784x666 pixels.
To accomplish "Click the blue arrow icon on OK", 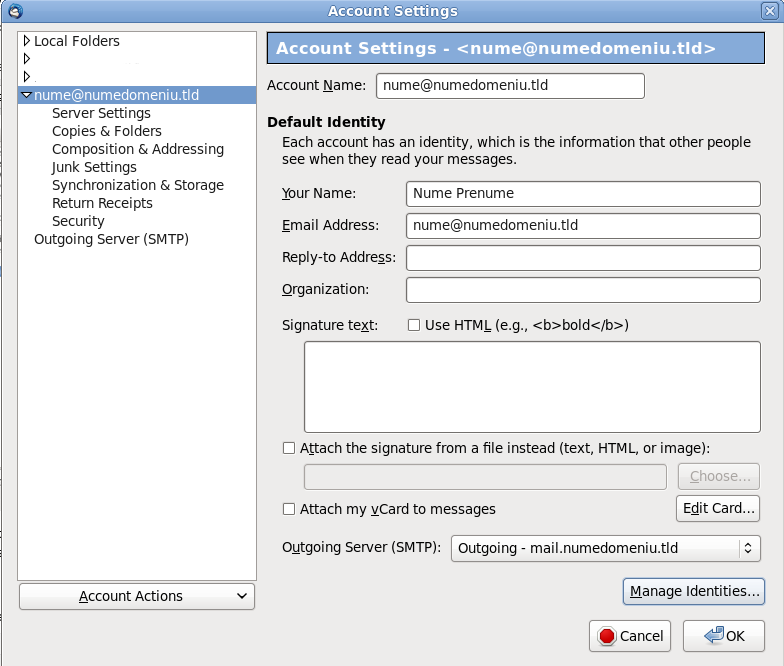I will (714, 635).
